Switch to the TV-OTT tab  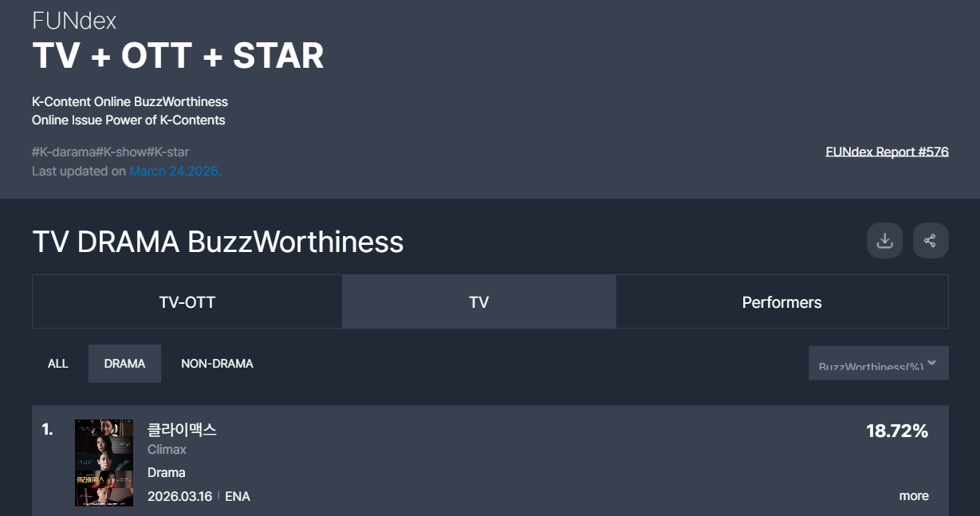pyautogui.click(x=187, y=302)
